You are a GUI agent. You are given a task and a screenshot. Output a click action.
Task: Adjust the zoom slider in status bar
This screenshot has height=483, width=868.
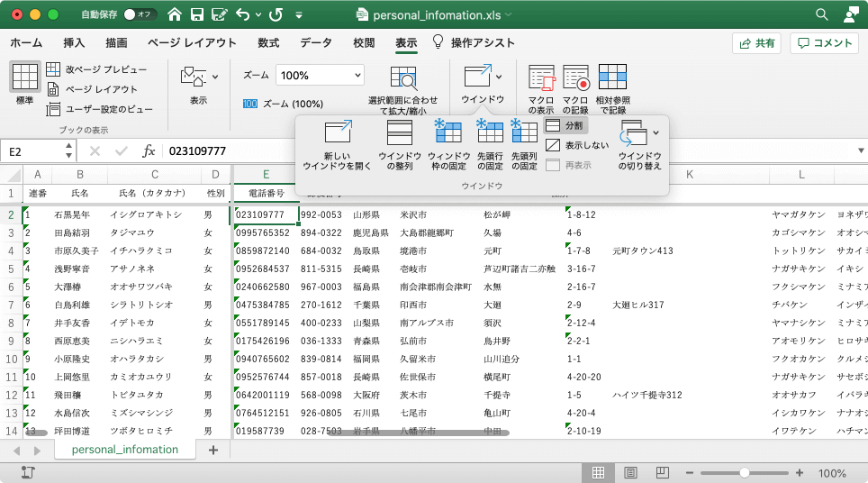pos(745,473)
